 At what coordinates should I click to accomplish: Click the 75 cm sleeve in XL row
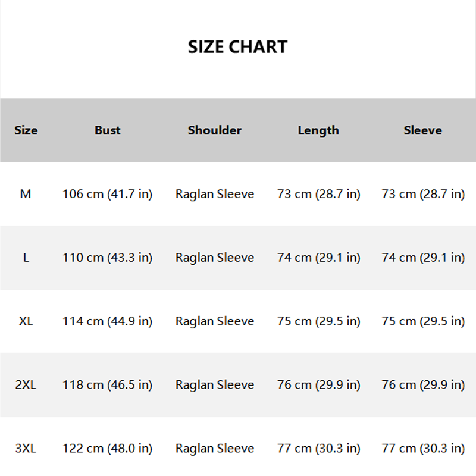pyautogui.click(x=422, y=321)
